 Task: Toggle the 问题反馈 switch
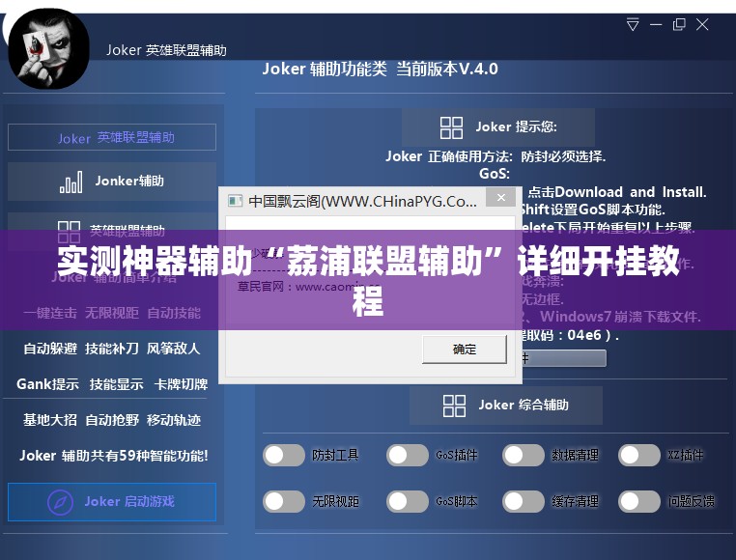[x=639, y=501]
